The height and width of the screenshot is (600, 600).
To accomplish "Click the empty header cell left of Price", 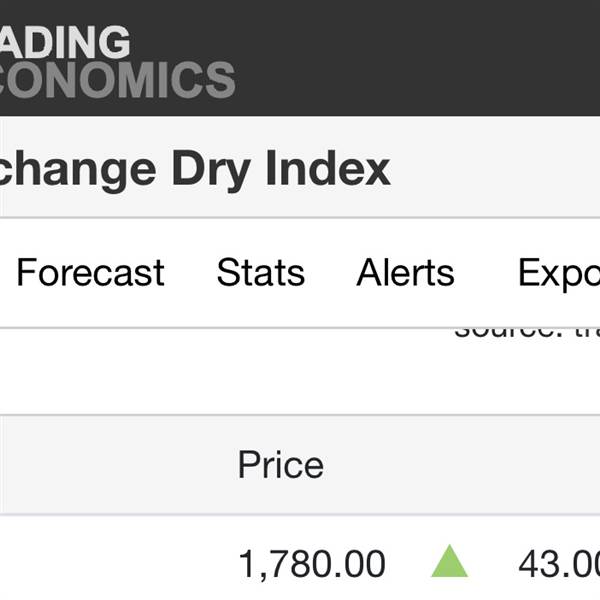I will pyautogui.click(x=115, y=464).
